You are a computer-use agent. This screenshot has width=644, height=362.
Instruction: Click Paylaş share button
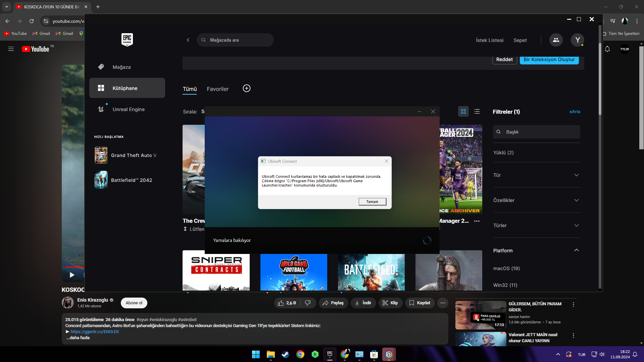click(333, 303)
